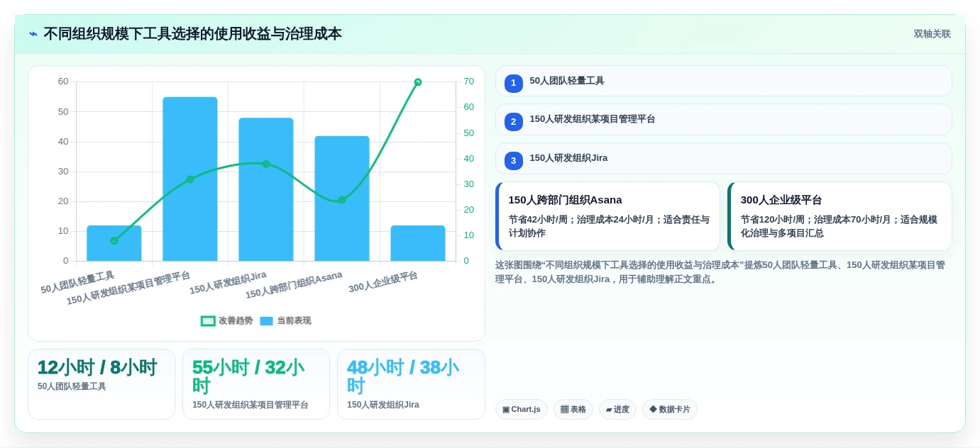Click the bar for 150人跨部门组织Asana
The height and width of the screenshot is (448, 980).
(342, 198)
